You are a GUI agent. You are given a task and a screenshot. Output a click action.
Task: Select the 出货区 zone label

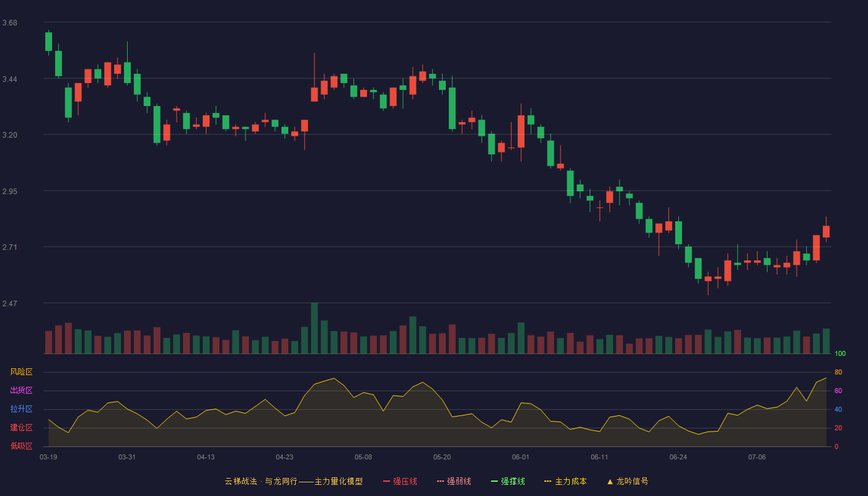tap(21, 391)
